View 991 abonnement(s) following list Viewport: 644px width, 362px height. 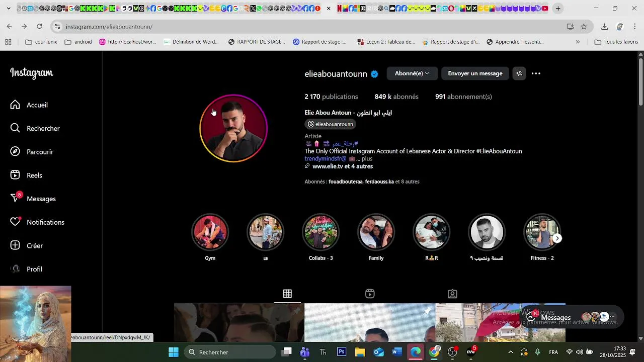click(463, 97)
